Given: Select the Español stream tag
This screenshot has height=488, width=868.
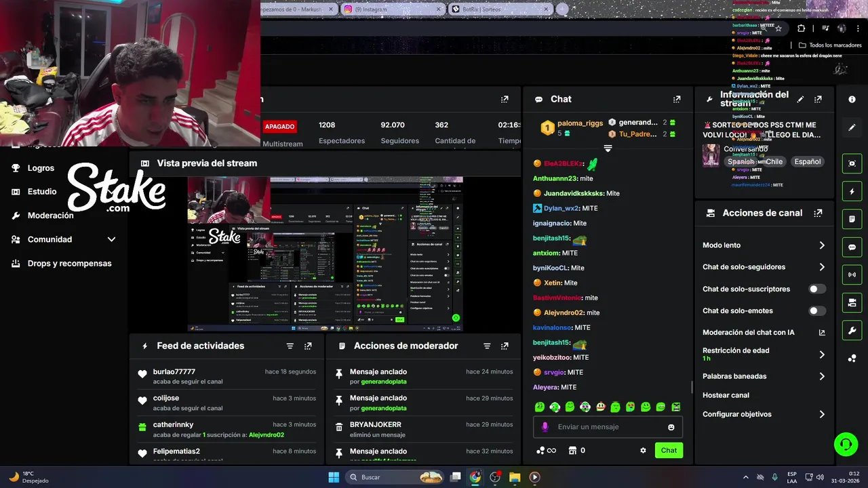Looking at the screenshot, I should [x=808, y=162].
